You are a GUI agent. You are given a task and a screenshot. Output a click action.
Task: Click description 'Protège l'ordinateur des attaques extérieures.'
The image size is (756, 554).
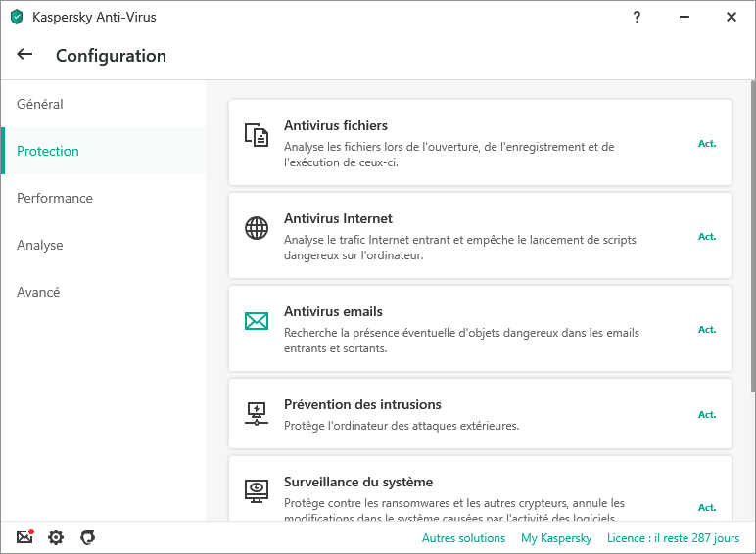point(402,426)
